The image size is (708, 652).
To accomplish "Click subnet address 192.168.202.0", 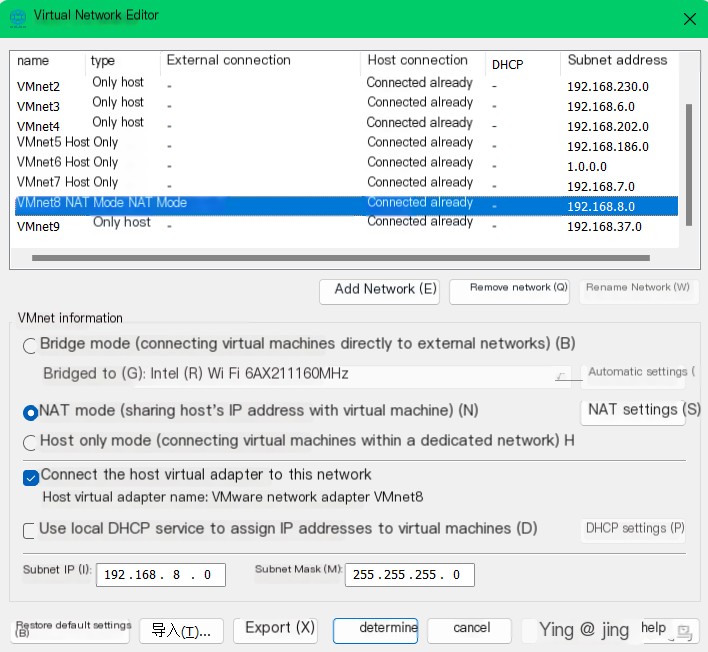I will point(608,126).
